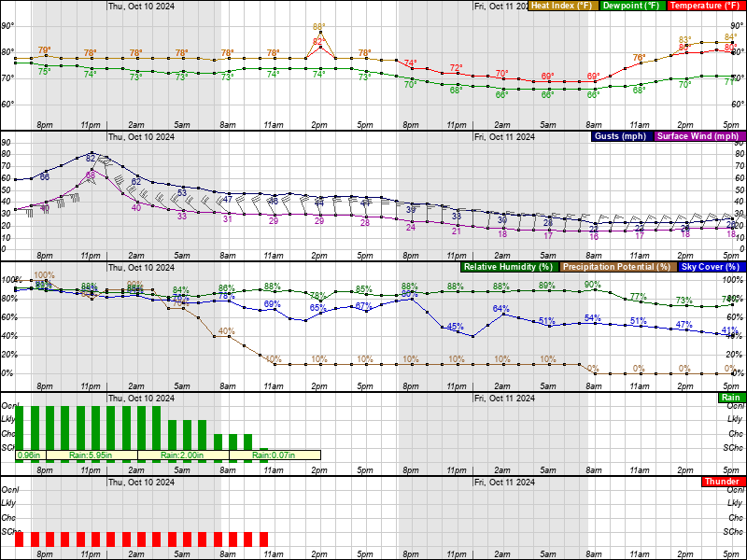Click the 24 surface wind value
The width and height of the screenshot is (747, 560).
[411, 228]
